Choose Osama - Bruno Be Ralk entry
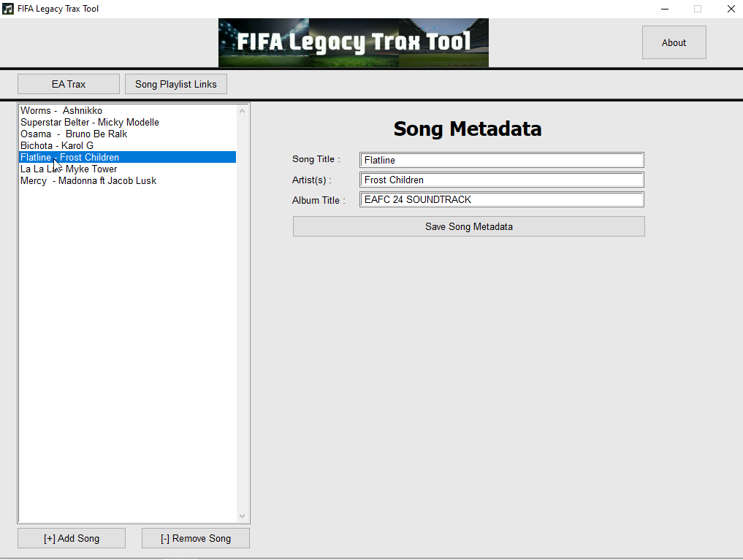The height and width of the screenshot is (560, 743). coord(127,134)
